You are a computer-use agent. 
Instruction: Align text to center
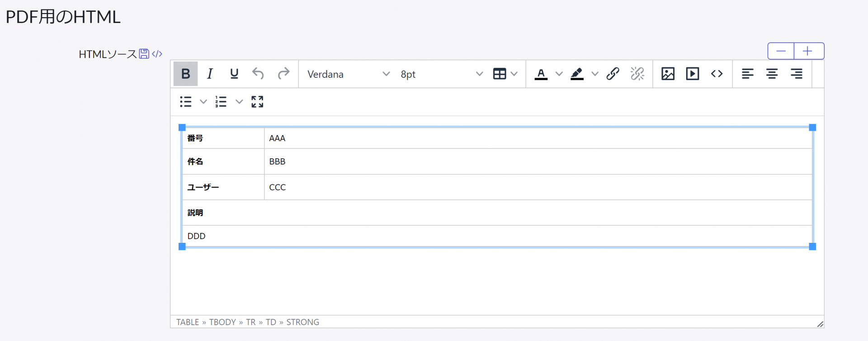click(772, 74)
